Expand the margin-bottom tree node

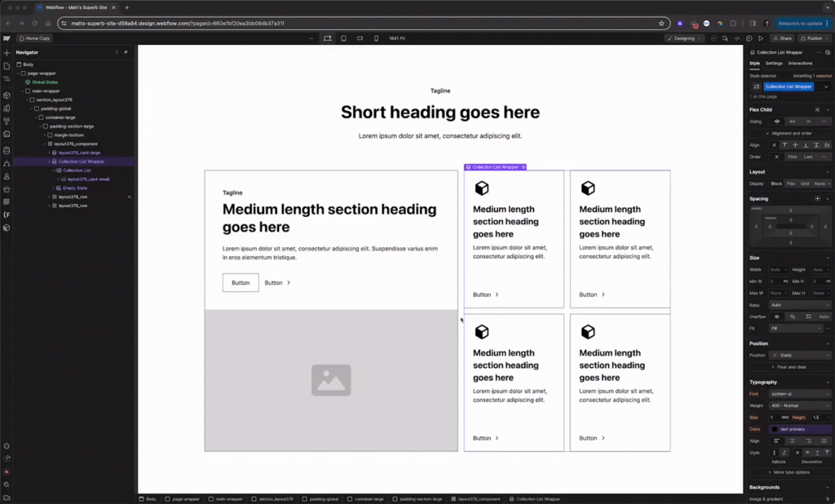(45, 135)
